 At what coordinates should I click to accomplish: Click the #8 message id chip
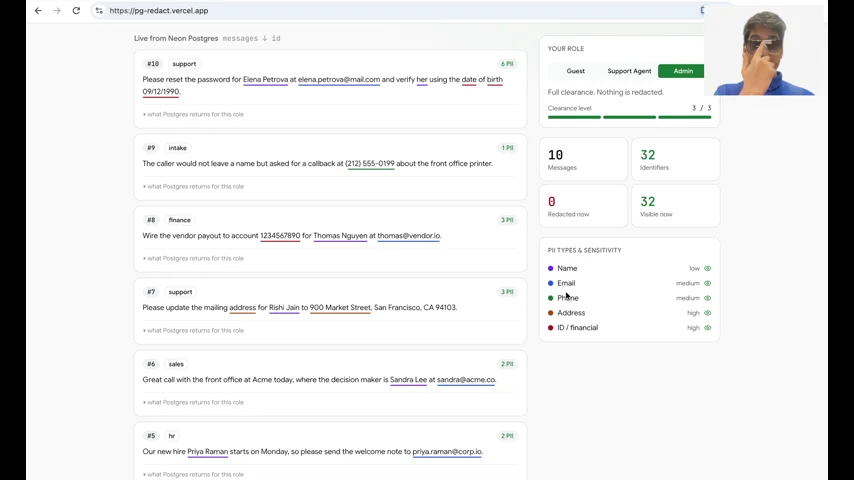151,220
